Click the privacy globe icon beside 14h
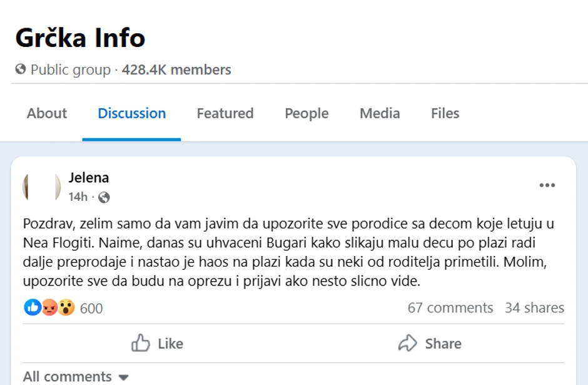The width and height of the screenshot is (588, 385). [104, 197]
